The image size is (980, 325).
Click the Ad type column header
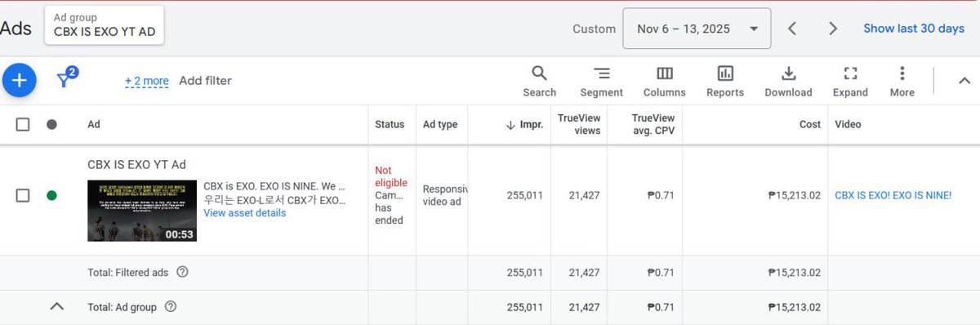coord(440,124)
